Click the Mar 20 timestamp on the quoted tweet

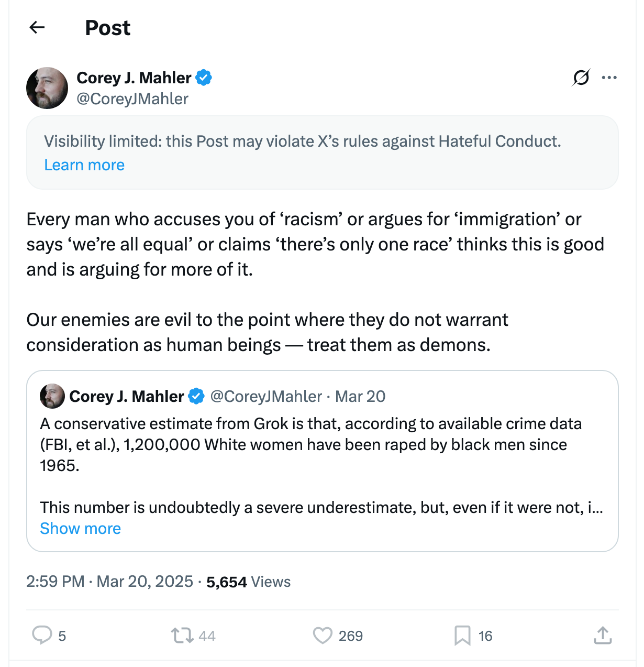coord(360,397)
